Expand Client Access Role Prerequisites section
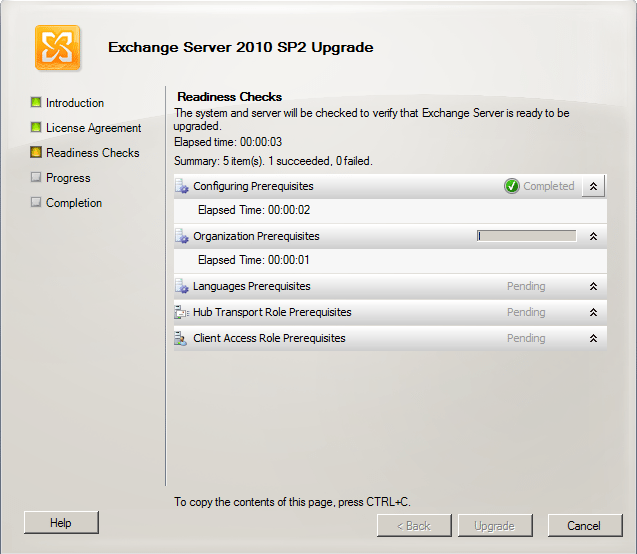637x554 pixels. click(593, 339)
